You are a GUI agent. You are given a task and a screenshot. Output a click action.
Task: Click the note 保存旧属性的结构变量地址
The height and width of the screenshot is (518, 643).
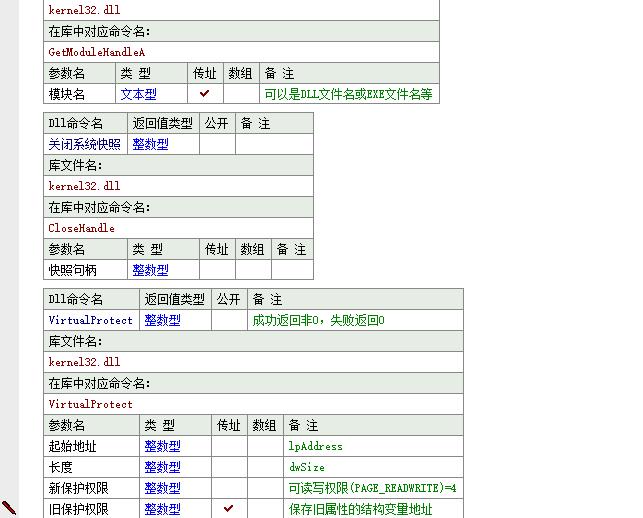click(x=360, y=509)
